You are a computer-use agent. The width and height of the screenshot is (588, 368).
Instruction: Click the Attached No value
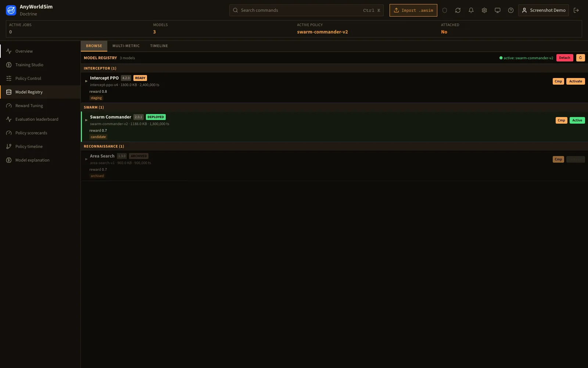coord(444,32)
